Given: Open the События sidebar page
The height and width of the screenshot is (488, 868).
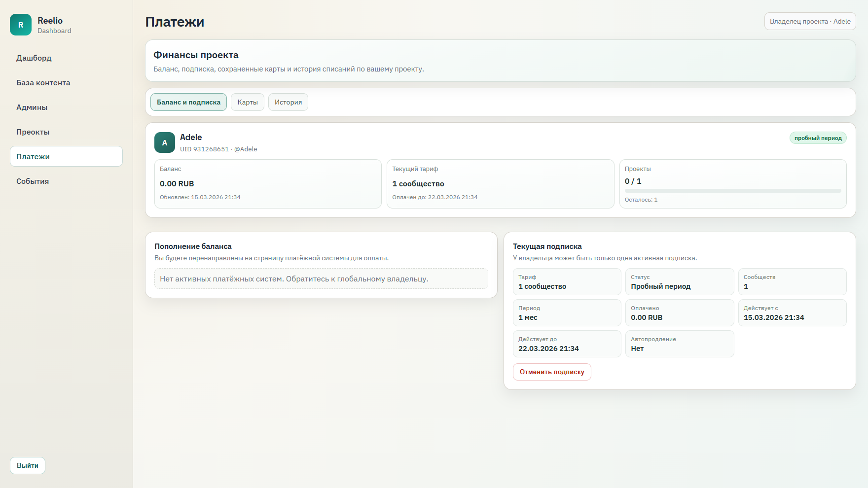Looking at the screenshot, I should coord(33,181).
